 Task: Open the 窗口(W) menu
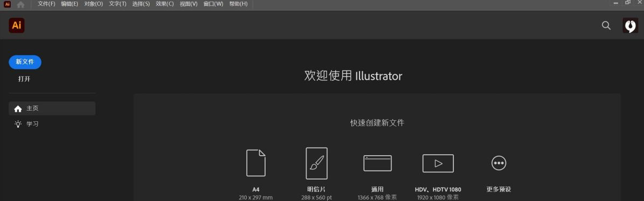pyautogui.click(x=213, y=4)
